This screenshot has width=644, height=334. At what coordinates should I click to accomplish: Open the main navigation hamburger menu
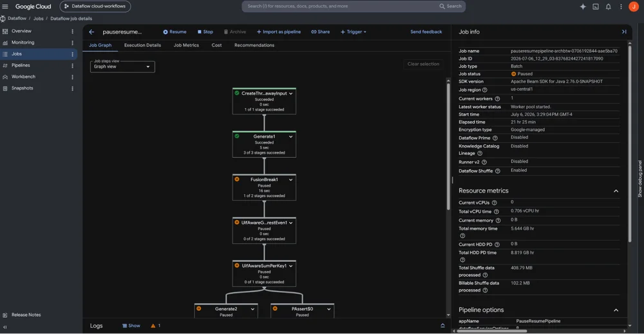click(x=5, y=6)
